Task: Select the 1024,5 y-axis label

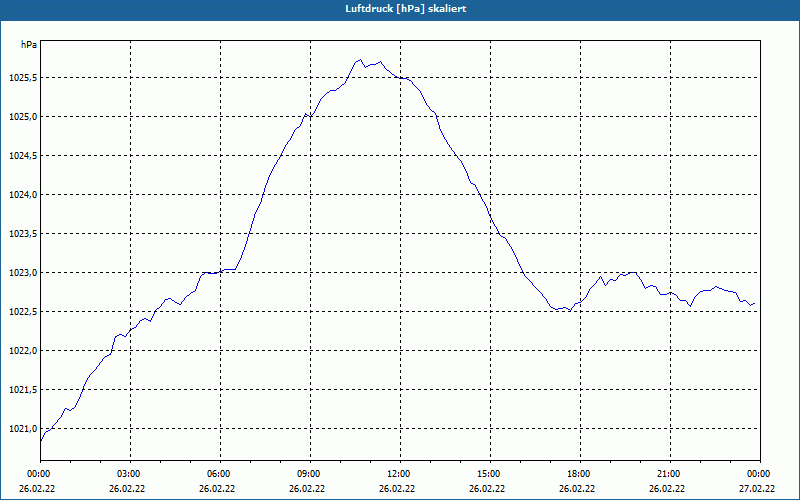Action: click(23, 156)
